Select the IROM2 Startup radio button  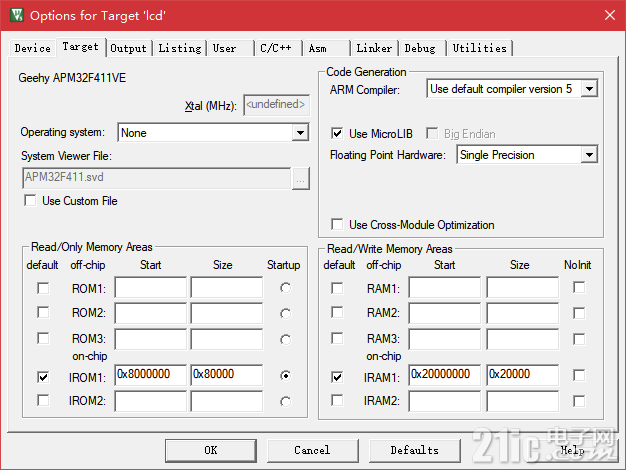point(285,401)
